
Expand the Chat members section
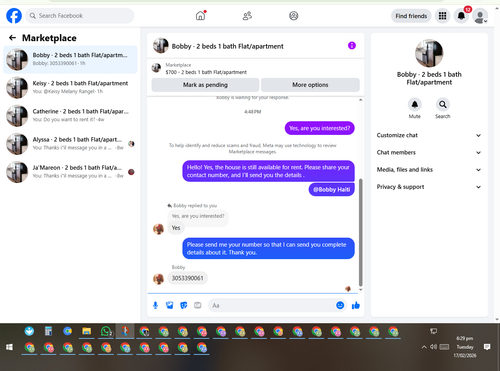(429, 153)
